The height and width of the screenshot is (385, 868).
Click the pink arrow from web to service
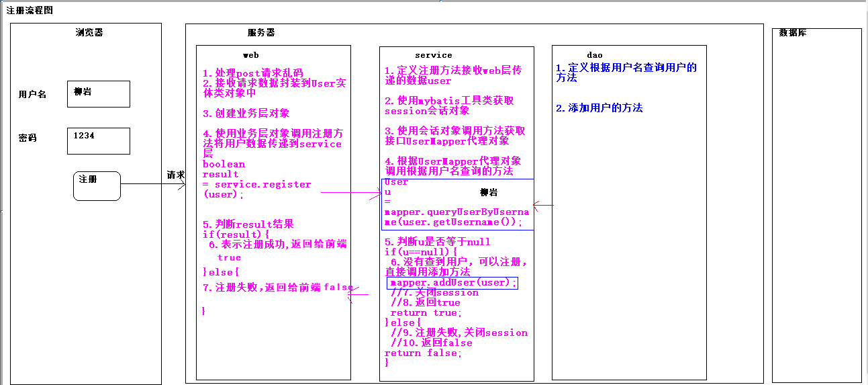point(349,193)
